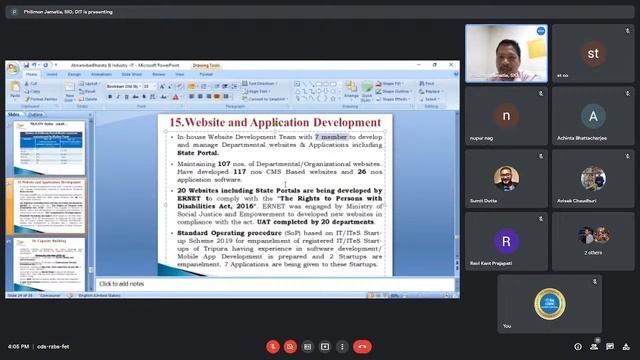The image size is (640, 360).
Task: Open the Format tab under Drawing Tools
Action: [x=206, y=74]
